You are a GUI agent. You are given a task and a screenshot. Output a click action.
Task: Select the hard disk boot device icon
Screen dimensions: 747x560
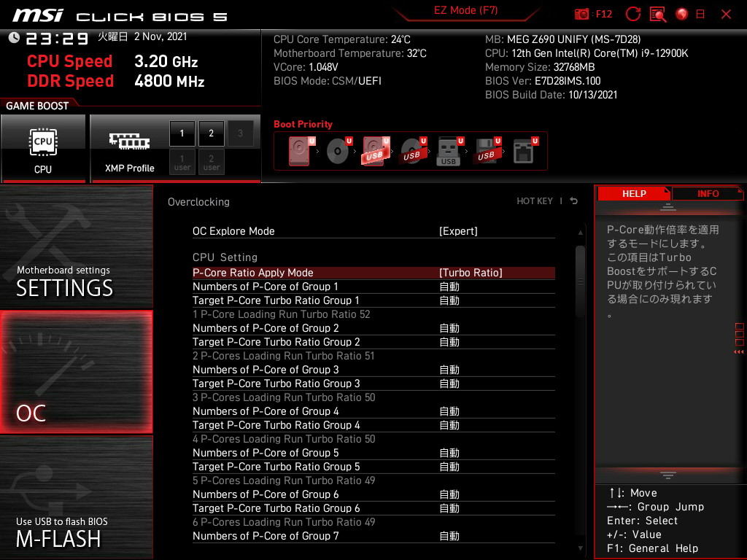point(301,151)
